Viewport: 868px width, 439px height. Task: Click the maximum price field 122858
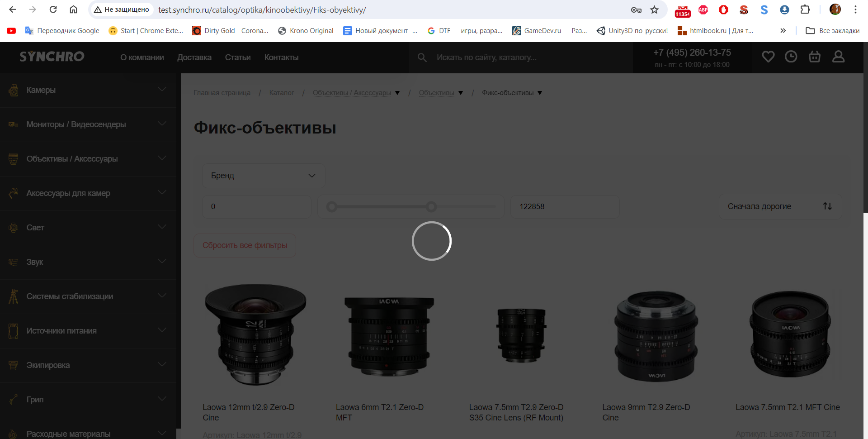tap(564, 207)
